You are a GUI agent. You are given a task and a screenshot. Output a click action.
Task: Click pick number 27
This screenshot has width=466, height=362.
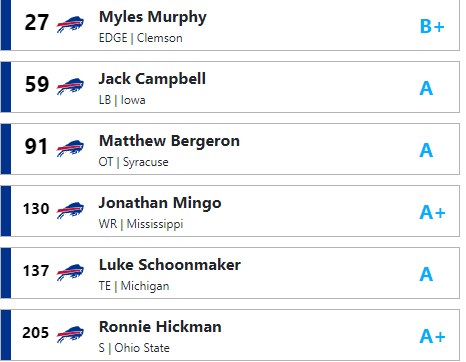pos(37,23)
